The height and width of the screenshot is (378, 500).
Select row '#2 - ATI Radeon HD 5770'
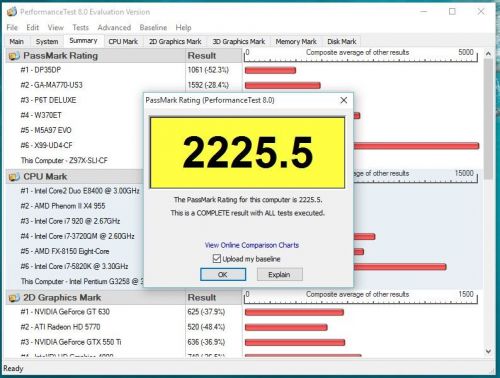pos(60,327)
